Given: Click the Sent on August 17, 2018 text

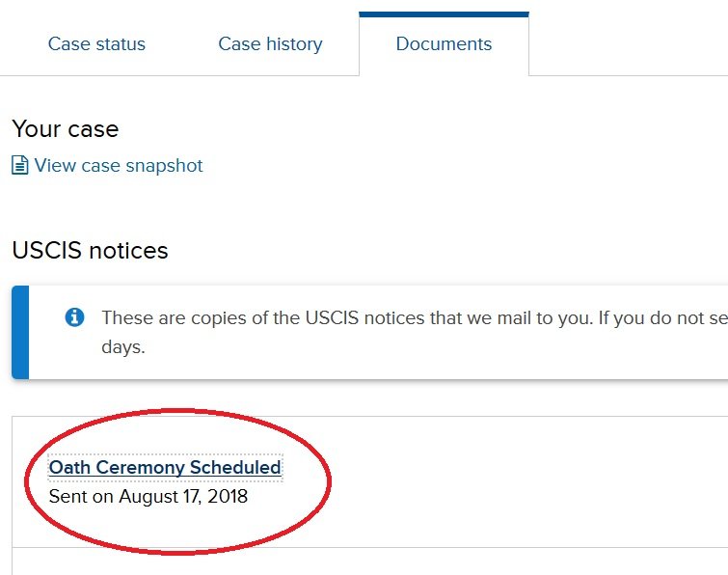Looking at the screenshot, I should coord(148,496).
